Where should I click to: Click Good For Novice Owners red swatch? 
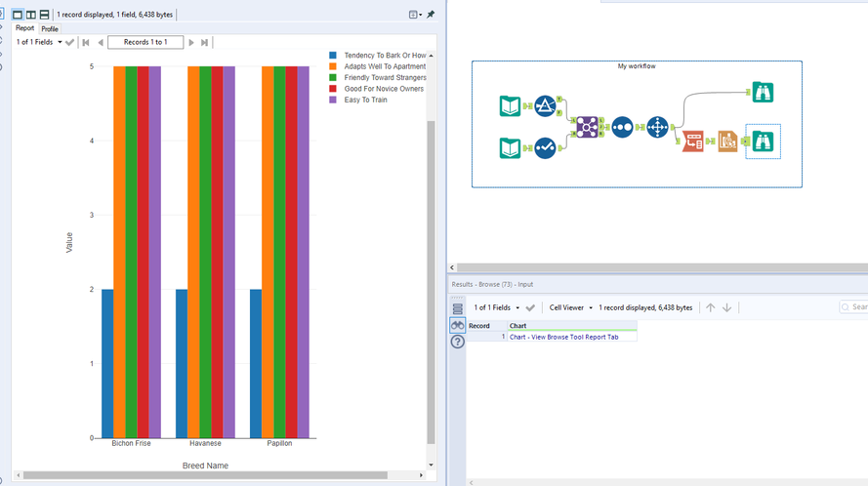(x=333, y=89)
